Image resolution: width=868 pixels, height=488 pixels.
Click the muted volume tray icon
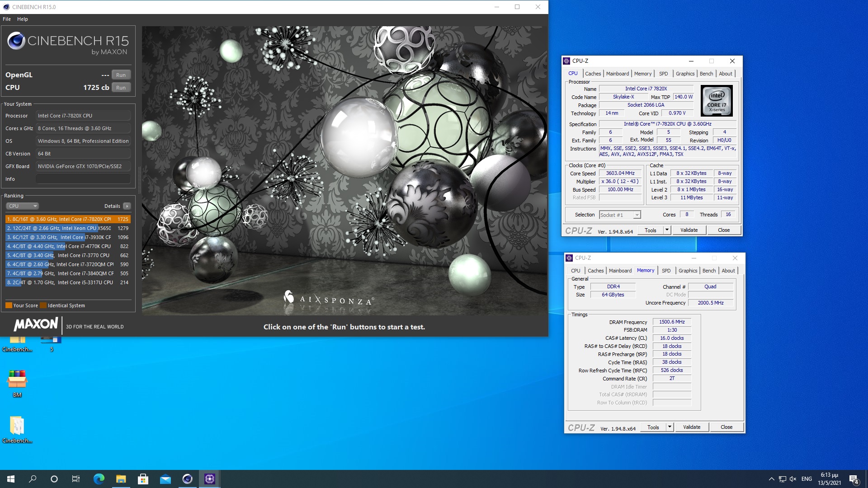(x=793, y=479)
